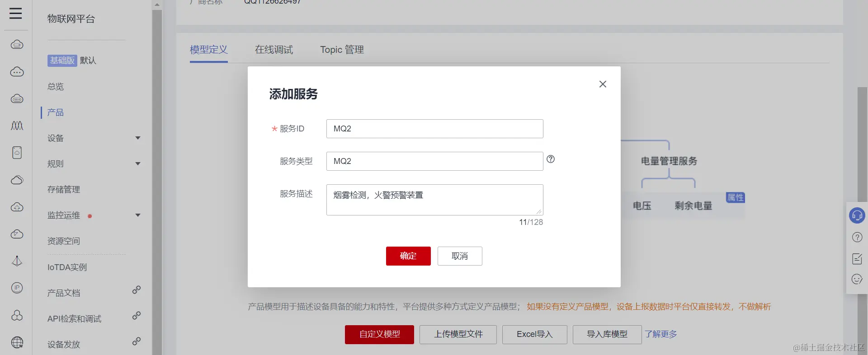Click link icon next to 产品文档
The width and height of the screenshot is (868, 355).
pos(137,290)
